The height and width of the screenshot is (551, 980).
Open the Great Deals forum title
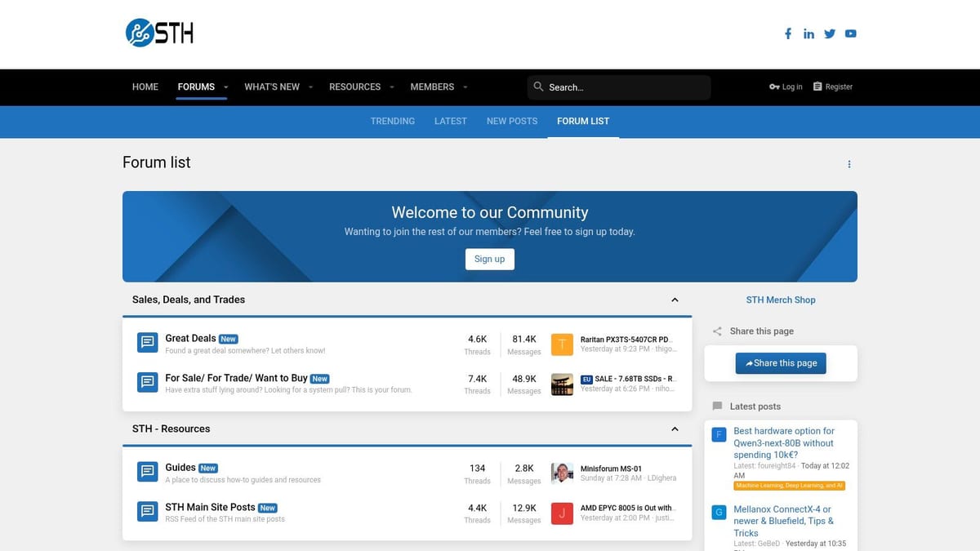190,338
